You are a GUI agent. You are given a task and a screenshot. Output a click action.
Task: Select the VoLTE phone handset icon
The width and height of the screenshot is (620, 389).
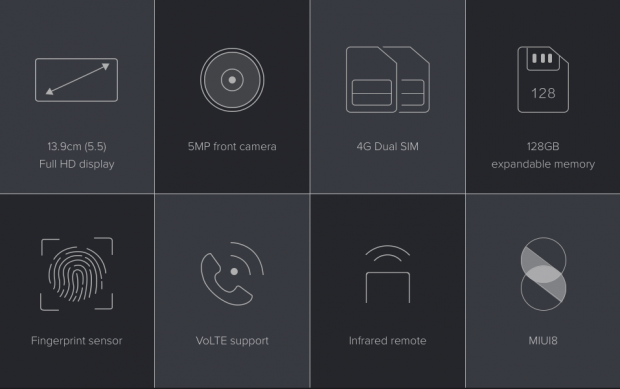[232, 274]
